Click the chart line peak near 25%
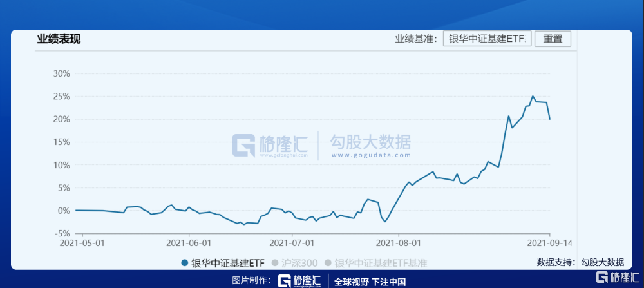The width and height of the screenshot is (644, 288). 533,96
